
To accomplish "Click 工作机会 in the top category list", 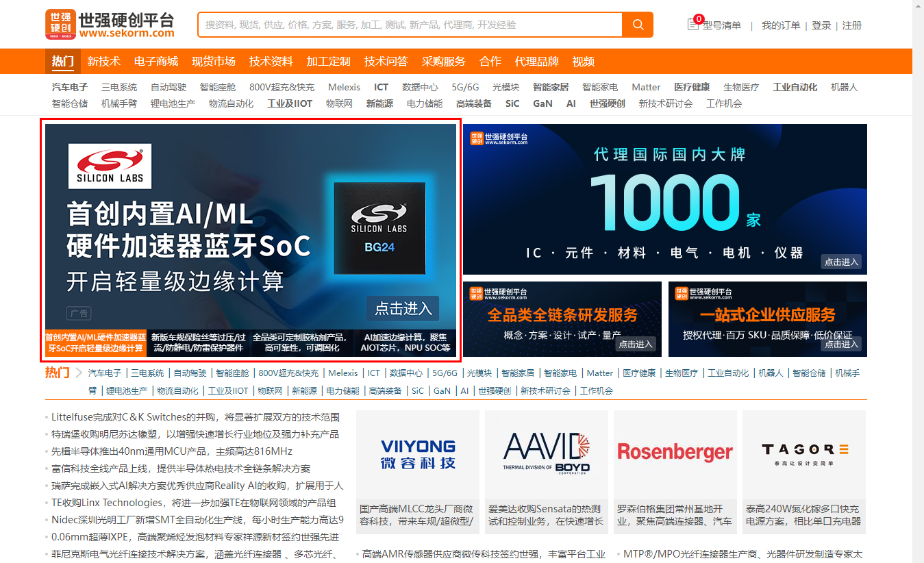I will tap(724, 103).
